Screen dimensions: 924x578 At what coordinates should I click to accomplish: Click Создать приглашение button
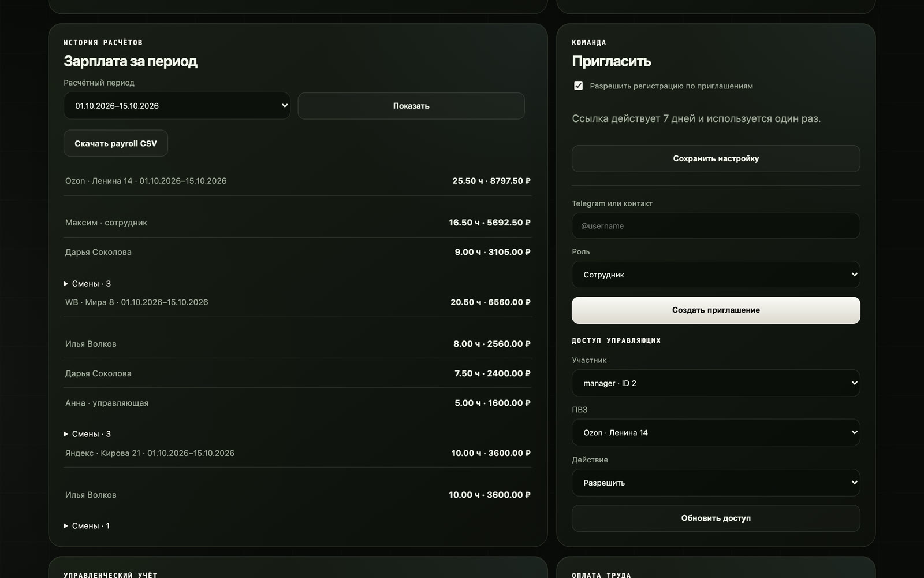[716, 310]
